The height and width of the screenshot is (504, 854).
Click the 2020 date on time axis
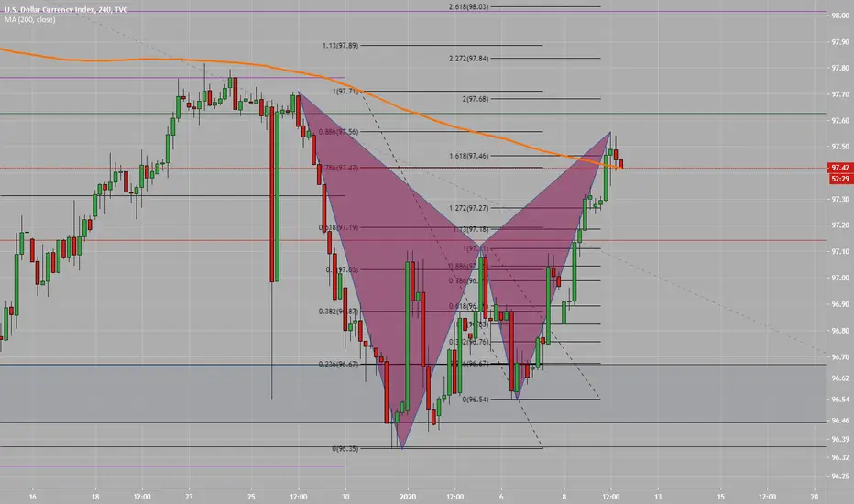408,497
